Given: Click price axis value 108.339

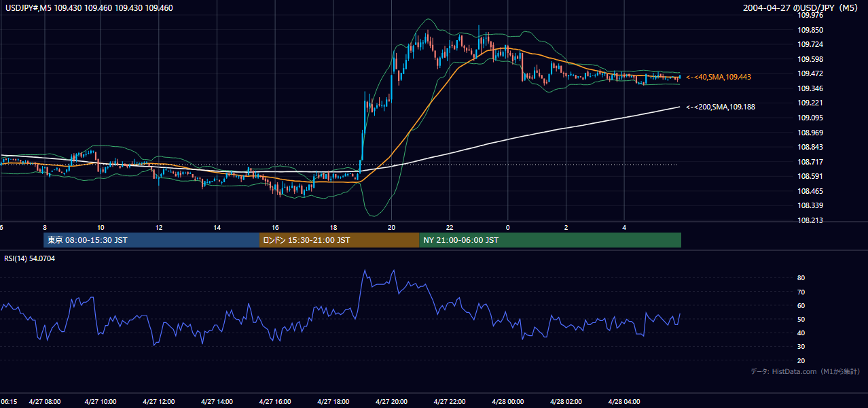Looking at the screenshot, I should tap(810, 205).
